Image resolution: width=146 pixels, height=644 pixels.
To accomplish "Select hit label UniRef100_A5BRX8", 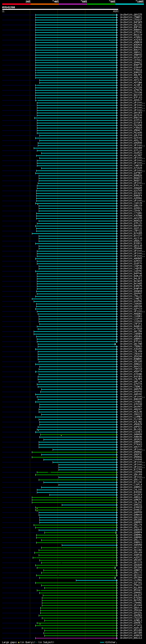I will [x=131, y=42].
